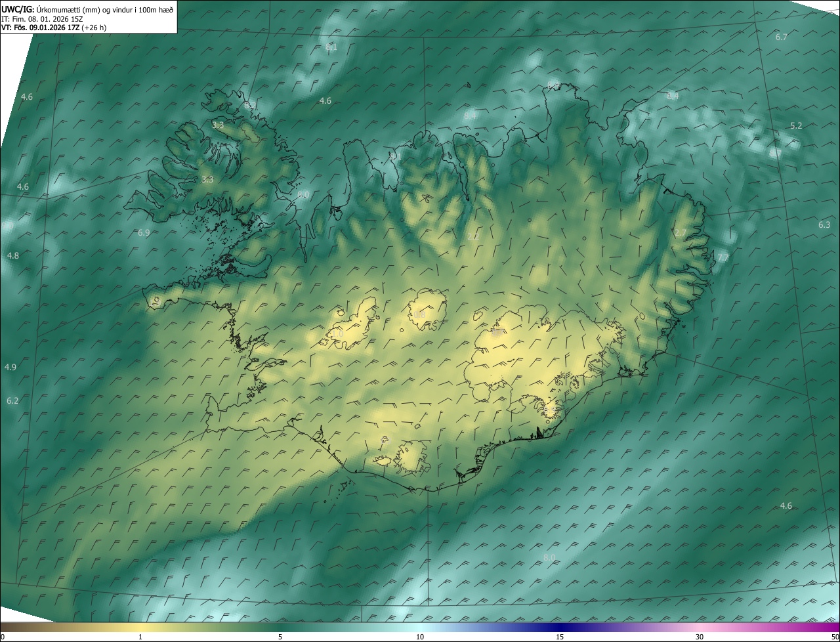Pick the pink color at 30

[700, 628]
